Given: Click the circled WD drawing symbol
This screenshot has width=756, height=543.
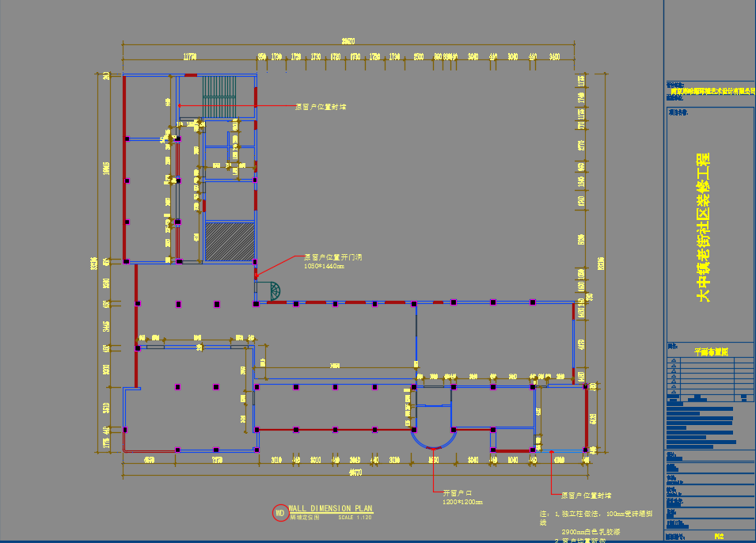Looking at the screenshot, I should pyautogui.click(x=279, y=512).
